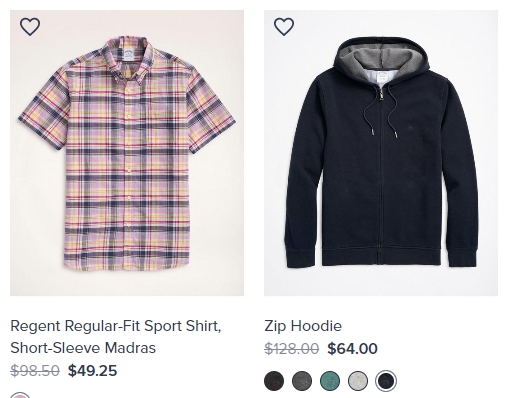
Task: Open the Zip Hoodie title link
Action: 303,326
